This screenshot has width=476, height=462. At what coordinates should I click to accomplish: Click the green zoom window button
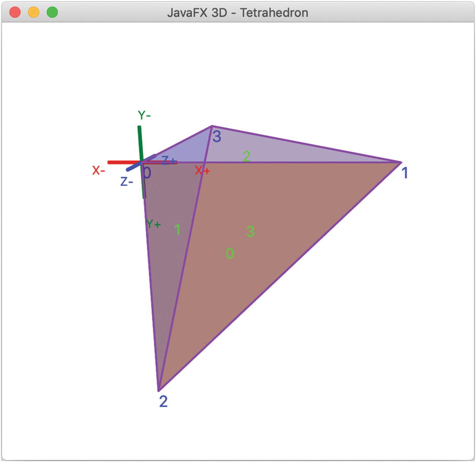pyautogui.click(x=52, y=13)
